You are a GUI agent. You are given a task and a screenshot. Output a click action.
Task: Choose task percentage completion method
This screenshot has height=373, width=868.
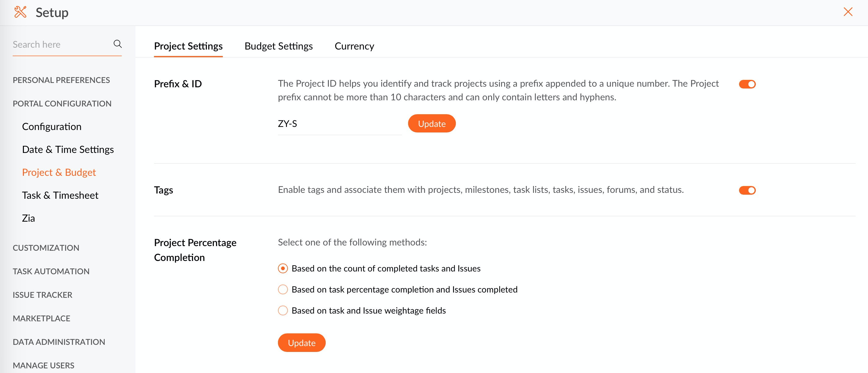click(x=283, y=289)
